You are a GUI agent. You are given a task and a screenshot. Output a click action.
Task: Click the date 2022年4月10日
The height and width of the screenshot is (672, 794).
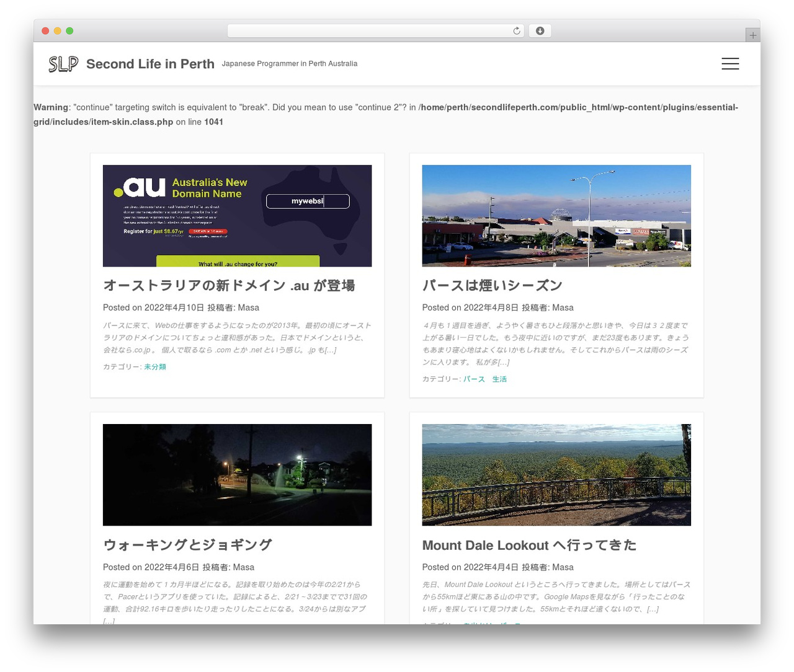click(x=174, y=307)
